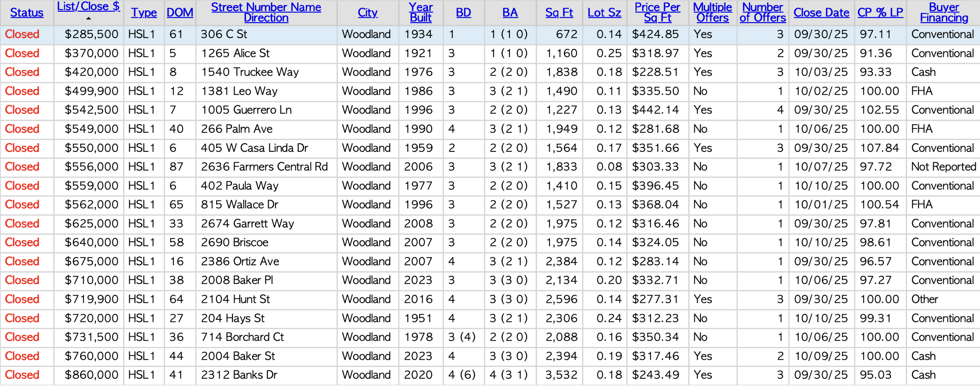Sort by Sq Ft column
Image resolution: width=980 pixels, height=386 pixels.
pyautogui.click(x=559, y=12)
